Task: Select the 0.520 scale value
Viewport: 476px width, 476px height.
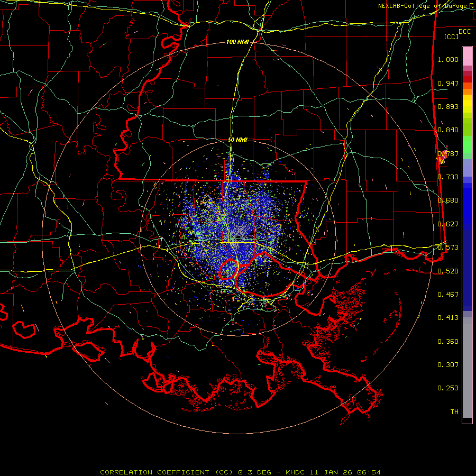Action: click(x=448, y=271)
